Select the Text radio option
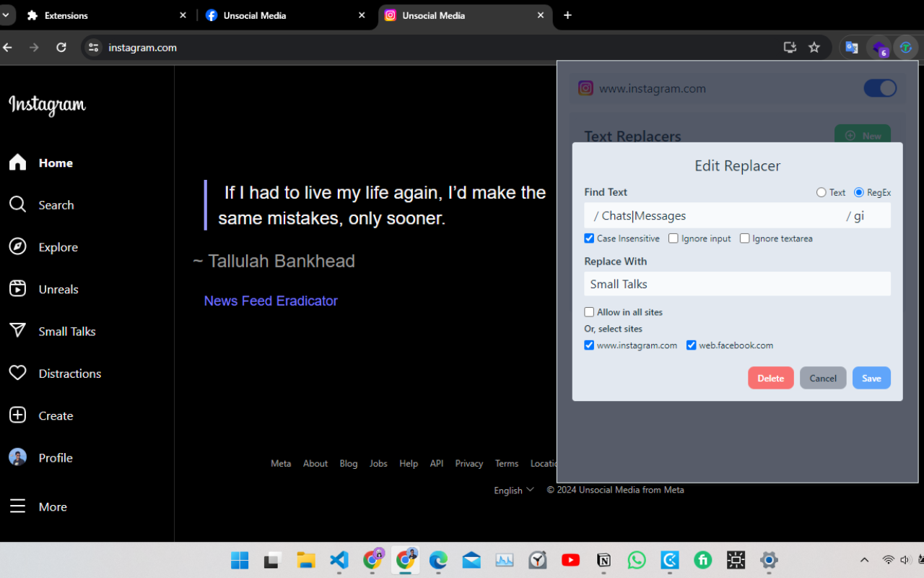 pos(821,192)
